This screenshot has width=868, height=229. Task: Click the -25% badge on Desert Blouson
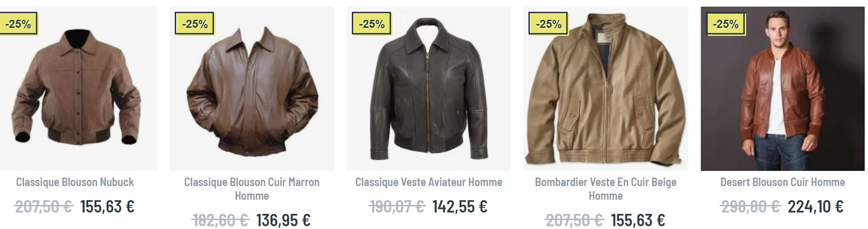click(725, 24)
